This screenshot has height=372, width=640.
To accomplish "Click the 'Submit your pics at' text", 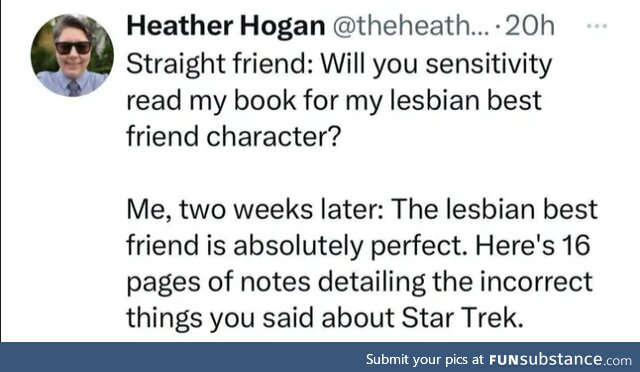I will 424,360.
